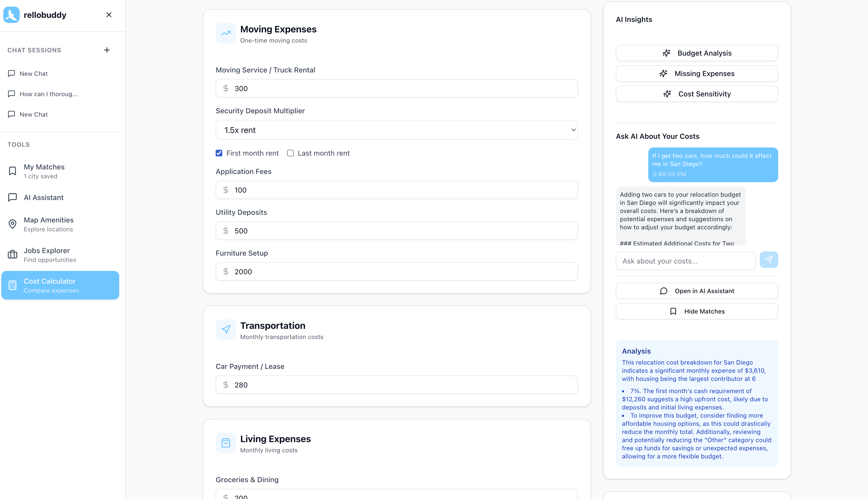
Task: Click the rellobuddy logo icon
Action: click(11, 15)
